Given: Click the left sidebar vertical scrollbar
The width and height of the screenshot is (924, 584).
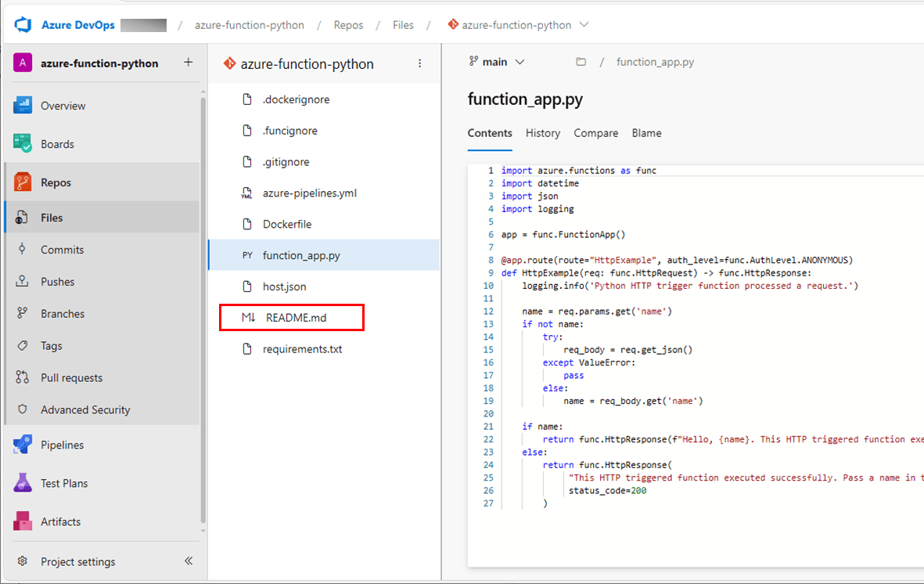Looking at the screenshot, I should pos(203,310).
